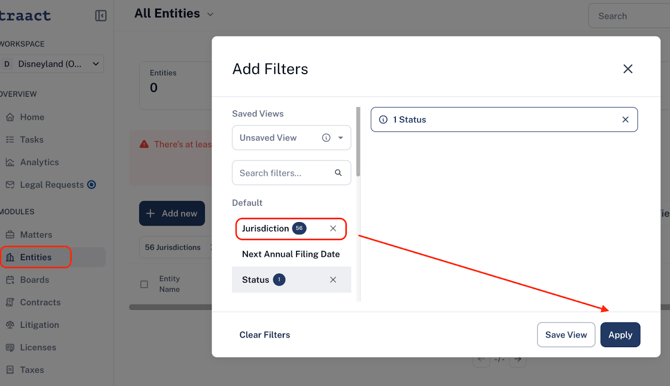
Task: Click the Jurisdiction 56 count badge
Action: coord(299,229)
